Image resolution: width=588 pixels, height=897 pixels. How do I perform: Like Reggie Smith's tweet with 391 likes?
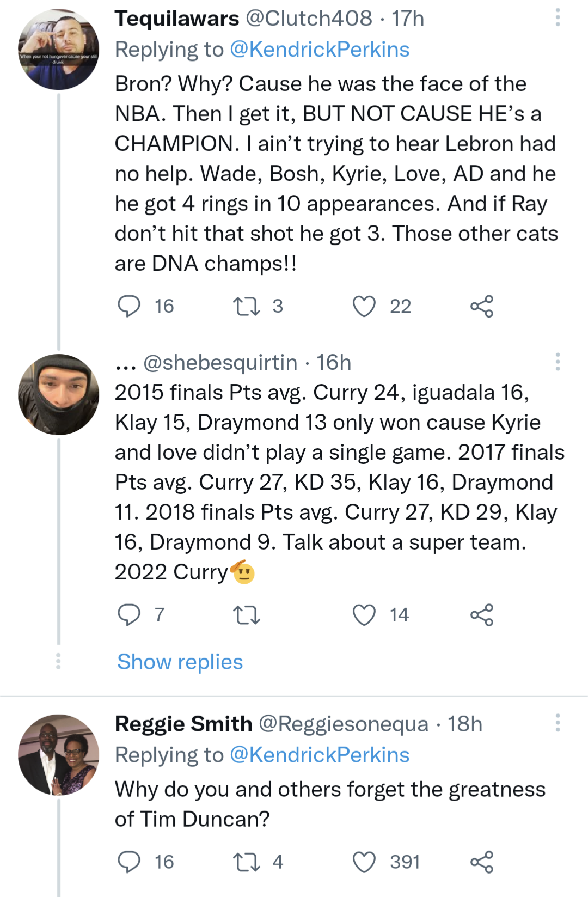pos(364,862)
